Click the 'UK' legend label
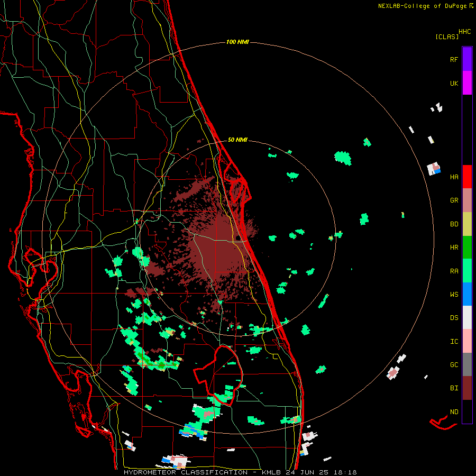The width and height of the screenshot is (476, 476). coord(454,83)
